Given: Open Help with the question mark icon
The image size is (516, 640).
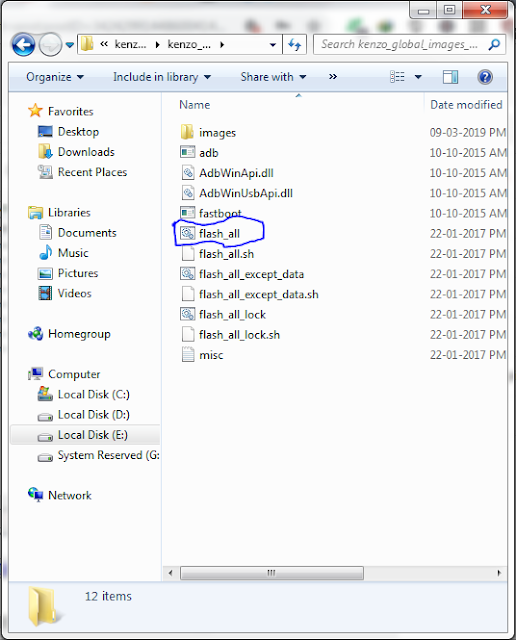Looking at the screenshot, I should [485, 77].
